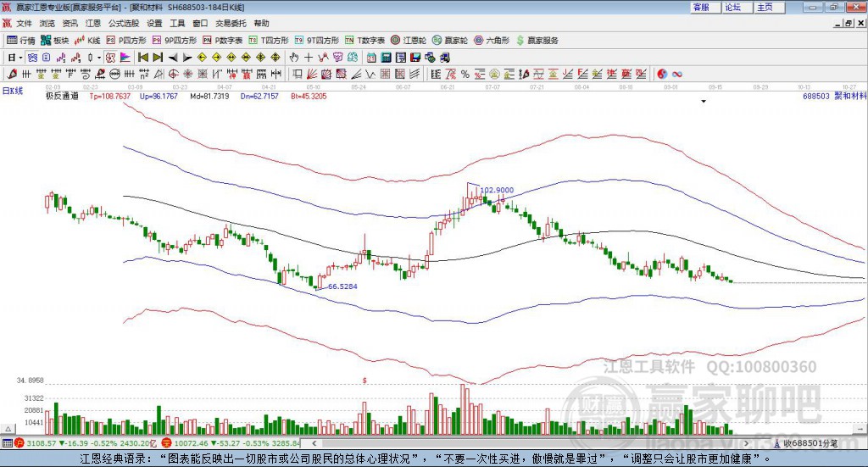The height and width of the screenshot is (467, 868).
Task: Select the Gann fan lines tool
Action: (x=311, y=74)
